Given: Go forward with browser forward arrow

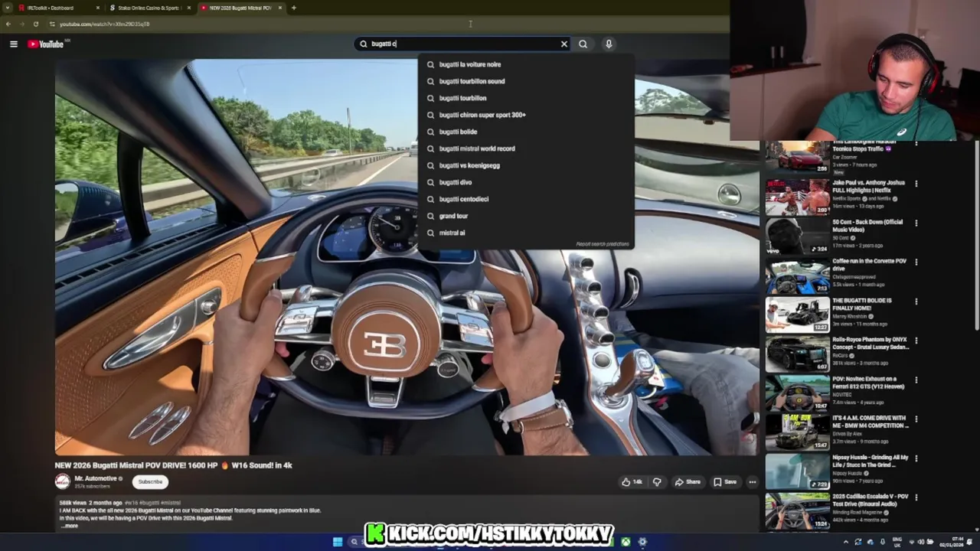Looking at the screenshot, I should coord(21,24).
